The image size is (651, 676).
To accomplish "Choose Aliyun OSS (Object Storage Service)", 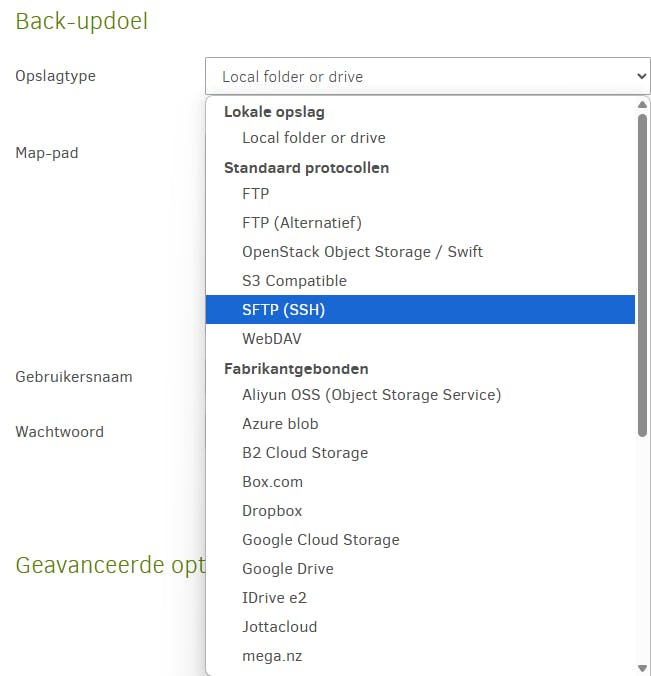I will point(371,395).
